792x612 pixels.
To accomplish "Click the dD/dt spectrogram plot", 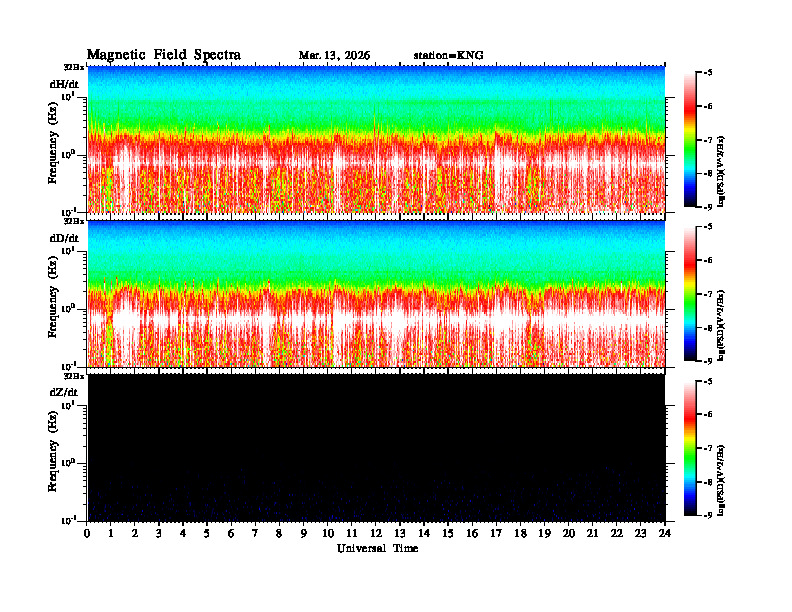I will coord(376,293).
